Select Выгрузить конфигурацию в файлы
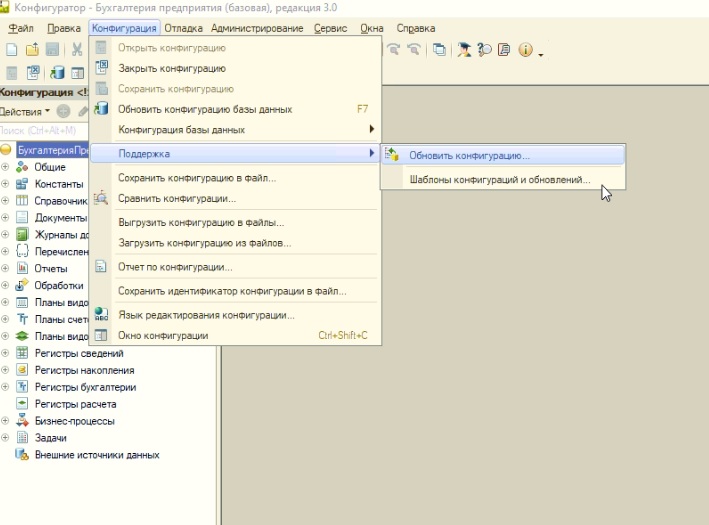Image resolution: width=709 pixels, height=525 pixels. [235, 222]
